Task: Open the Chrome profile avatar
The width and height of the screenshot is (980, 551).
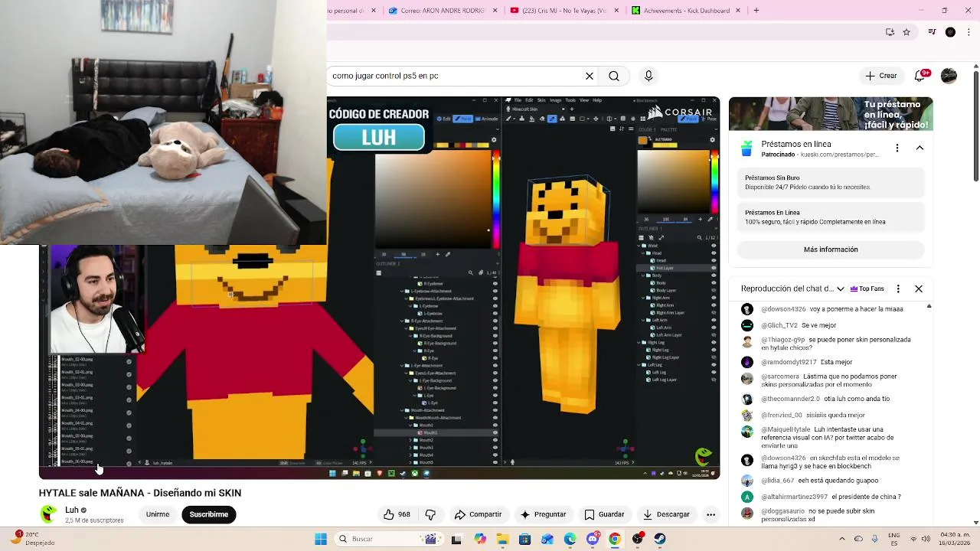Action: [x=950, y=32]
